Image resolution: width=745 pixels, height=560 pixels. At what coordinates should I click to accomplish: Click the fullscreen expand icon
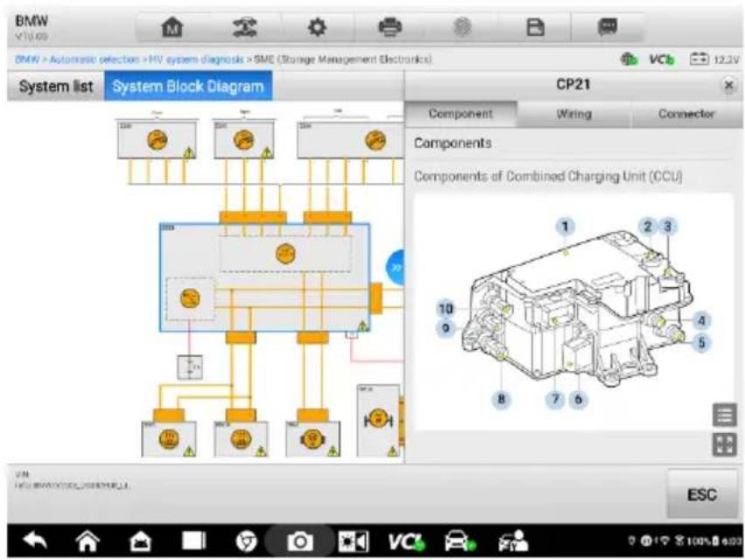[724, 445]
